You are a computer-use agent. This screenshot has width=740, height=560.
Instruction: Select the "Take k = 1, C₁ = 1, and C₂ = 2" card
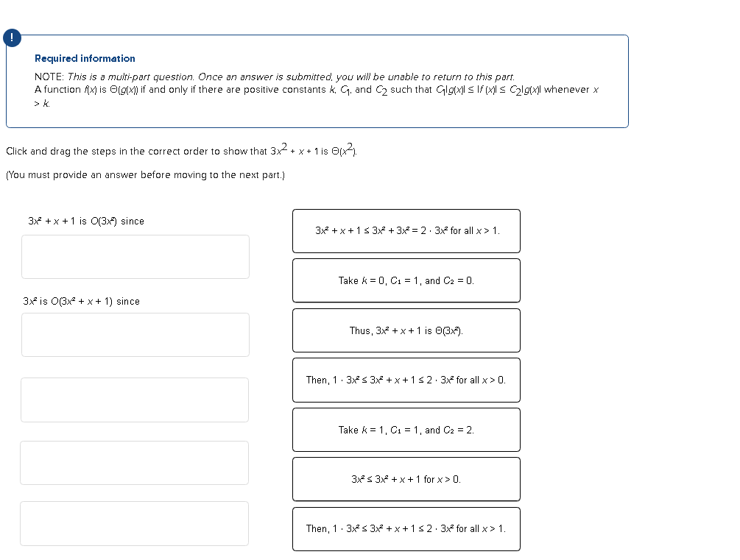406,430
